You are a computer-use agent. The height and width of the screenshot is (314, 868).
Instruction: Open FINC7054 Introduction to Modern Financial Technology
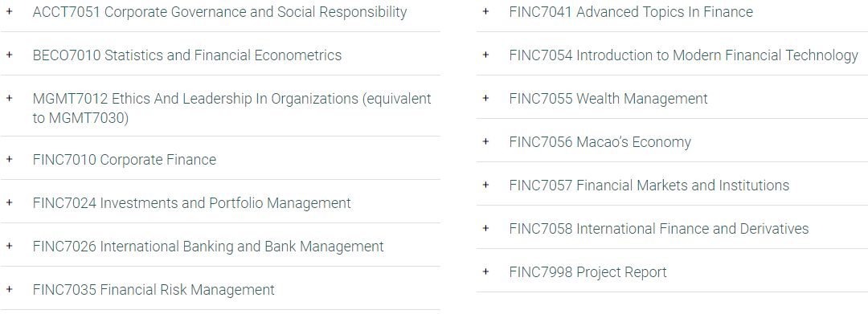684,55
